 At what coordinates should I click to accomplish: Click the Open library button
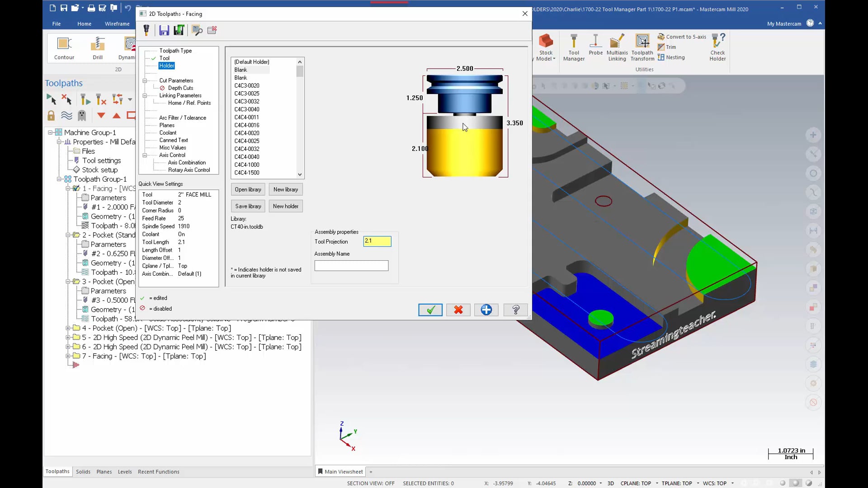click(x=248, y=189)
